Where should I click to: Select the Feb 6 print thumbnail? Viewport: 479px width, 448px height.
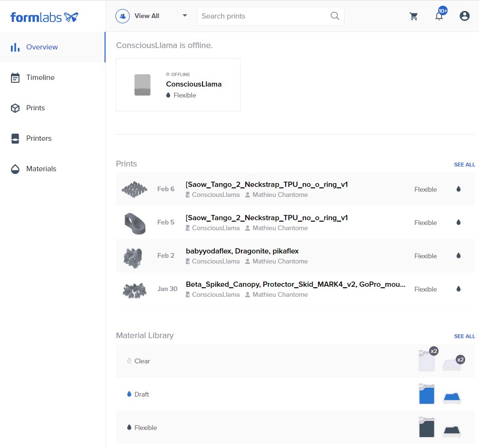click(x=134, y=189)
